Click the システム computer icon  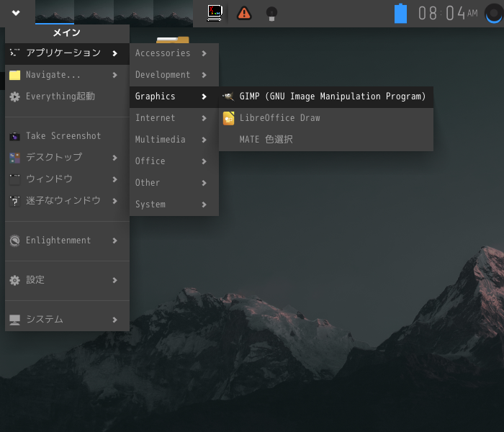(14, 320)
